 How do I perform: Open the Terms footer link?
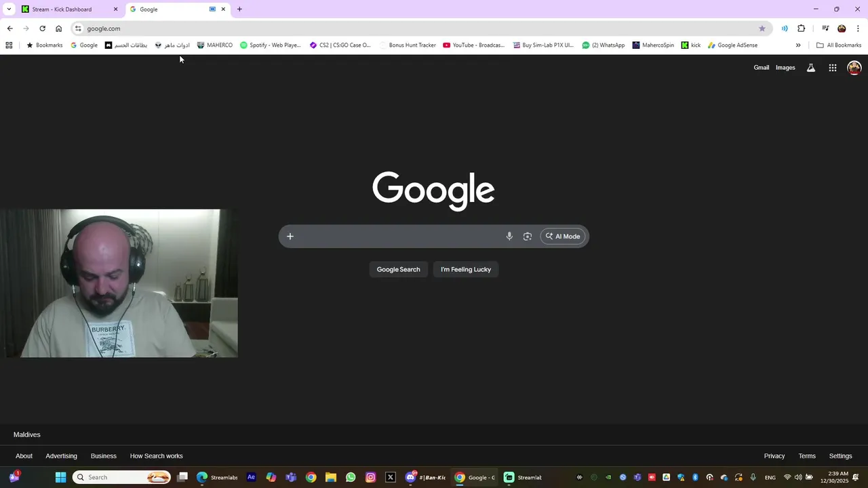(x=807, y=456)
